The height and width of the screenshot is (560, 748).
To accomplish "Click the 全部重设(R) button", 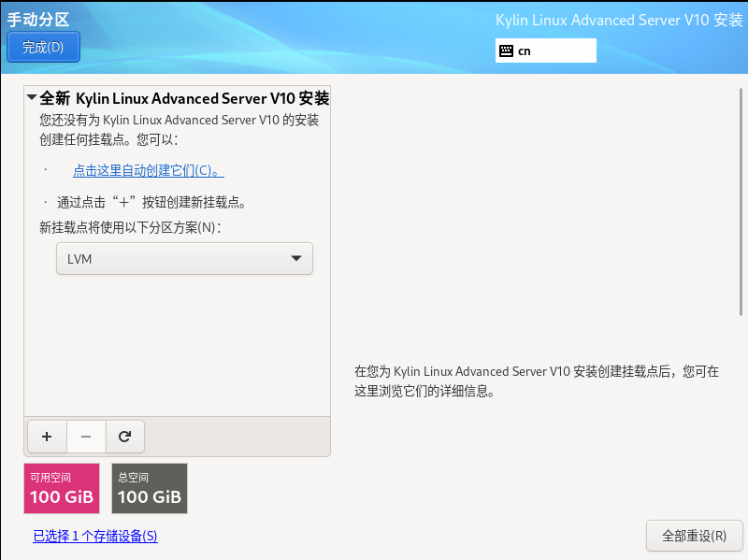I will [x=694, y=536].
